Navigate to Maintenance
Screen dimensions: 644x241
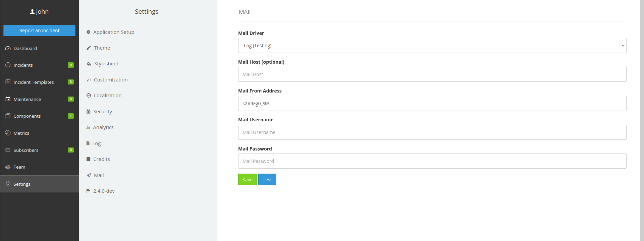(x=39, y=99)
